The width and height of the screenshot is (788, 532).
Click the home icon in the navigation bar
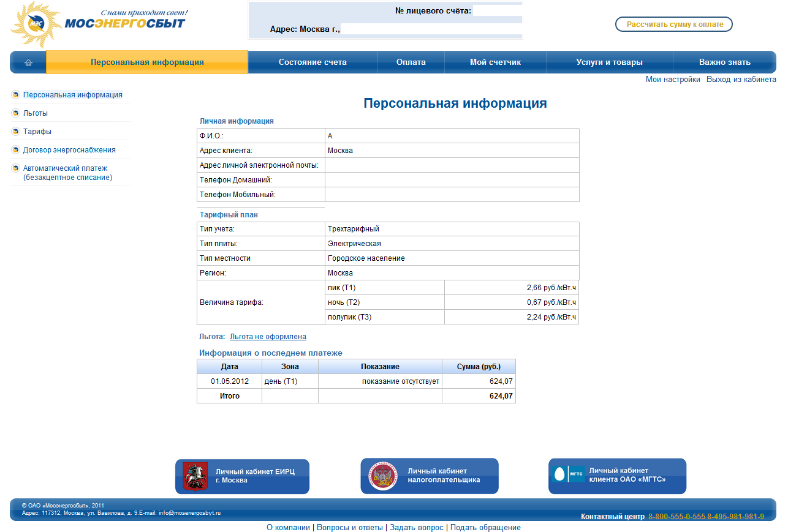pos(27,62)
